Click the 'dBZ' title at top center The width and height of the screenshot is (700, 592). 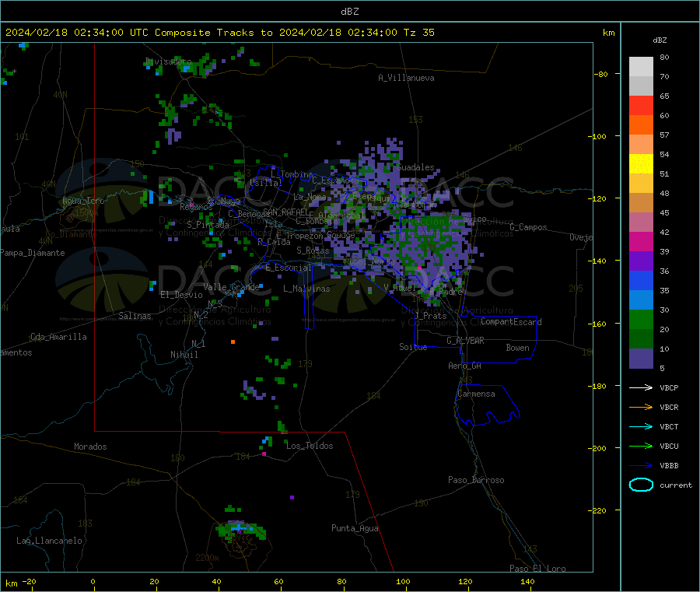pyautogui.click(x=349, y=12)
